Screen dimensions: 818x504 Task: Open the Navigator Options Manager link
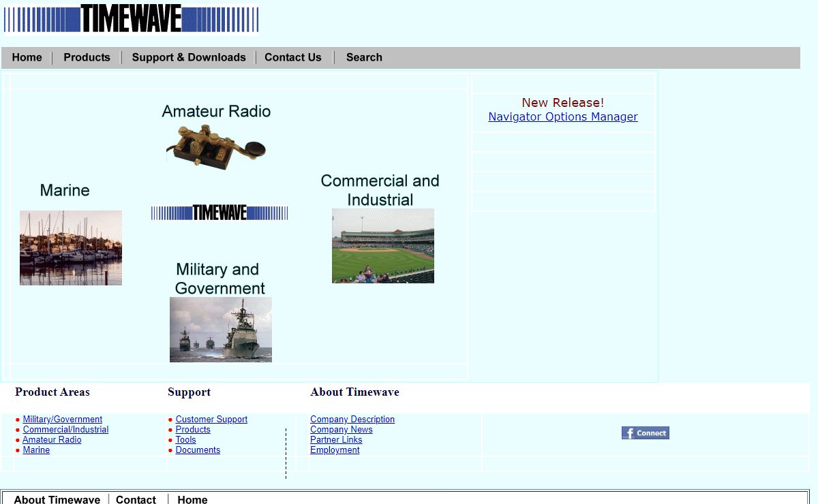tap(563, 116)
